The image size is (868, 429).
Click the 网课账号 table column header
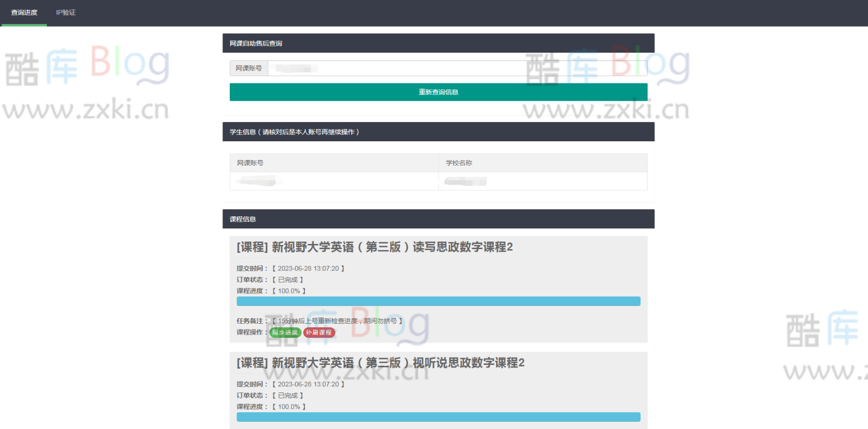pos(334,163)
